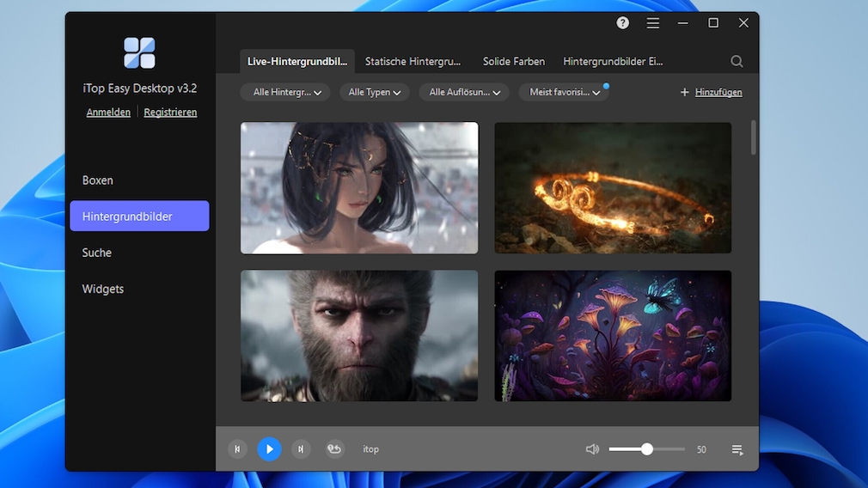Close the iTop Easy Desktop window

tap(743, 22)
